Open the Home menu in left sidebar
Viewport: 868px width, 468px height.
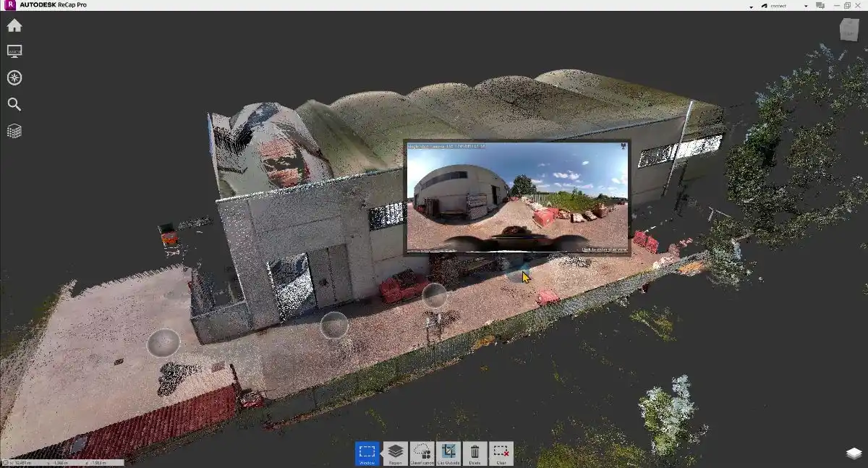pyautogui.click(x=14, y=26)
